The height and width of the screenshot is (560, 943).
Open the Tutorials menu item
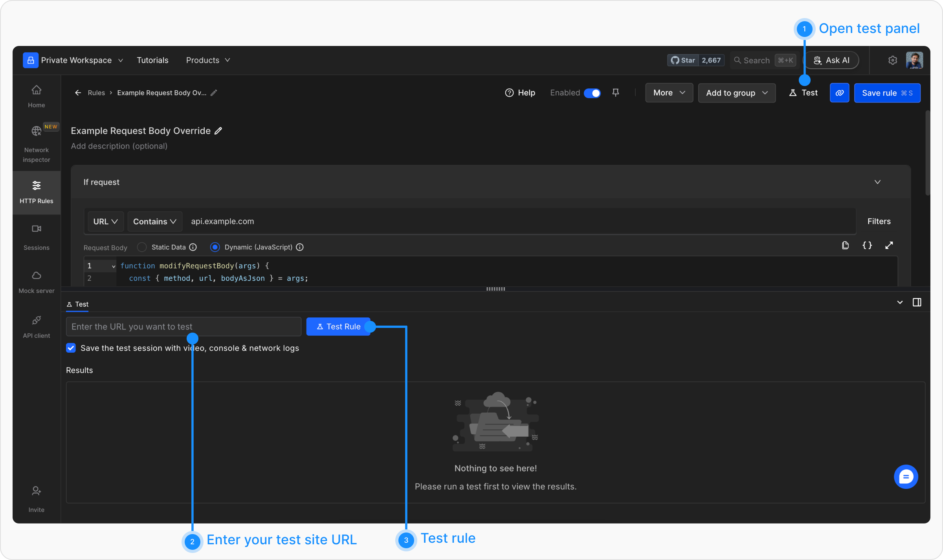click(152, 60)
